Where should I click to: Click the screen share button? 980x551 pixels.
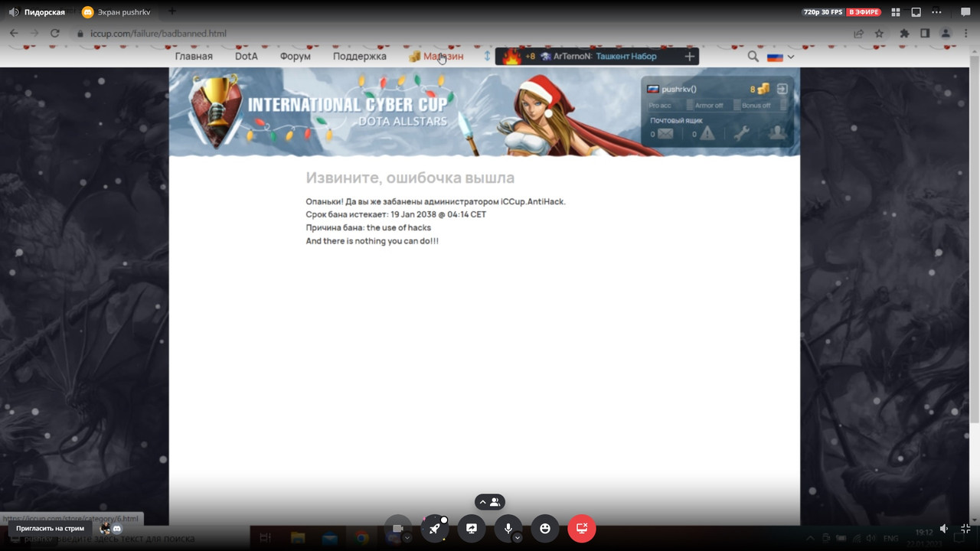472,528
